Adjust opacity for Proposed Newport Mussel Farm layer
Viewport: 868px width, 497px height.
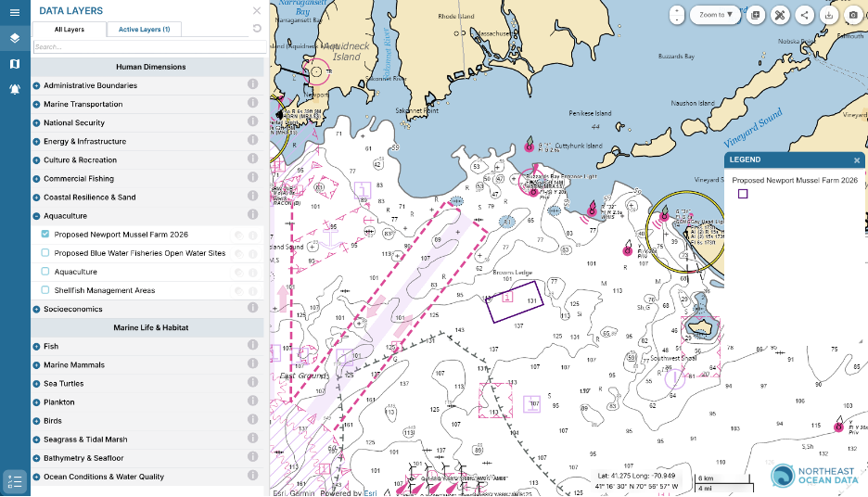click(x=239, y=236)
